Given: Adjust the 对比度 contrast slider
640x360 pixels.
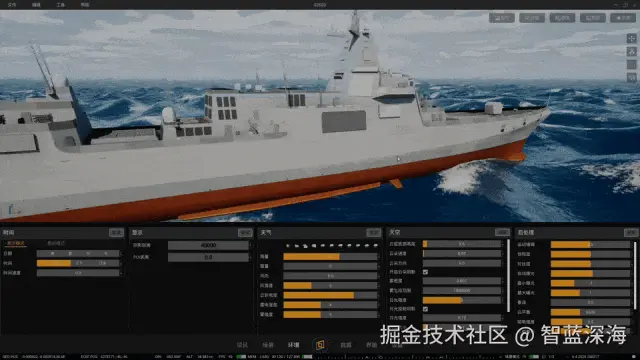Looking at the screenshot, I should click(590, 264).
